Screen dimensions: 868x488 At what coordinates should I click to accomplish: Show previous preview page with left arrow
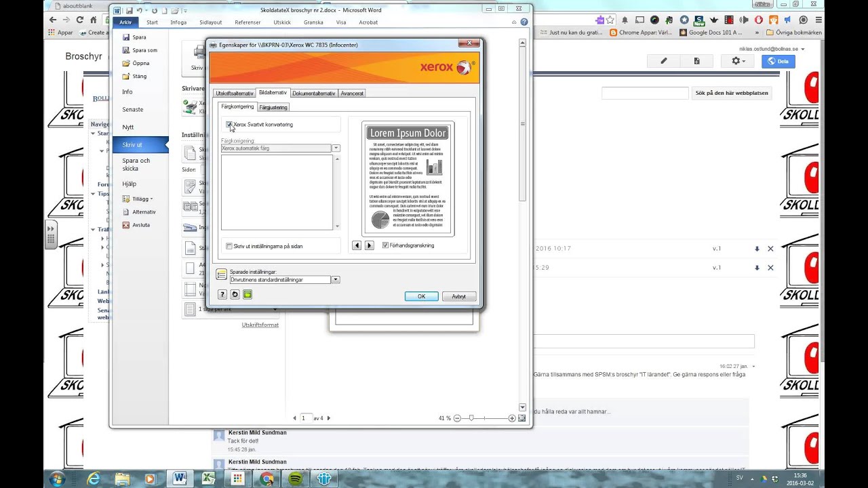(357, 245)
